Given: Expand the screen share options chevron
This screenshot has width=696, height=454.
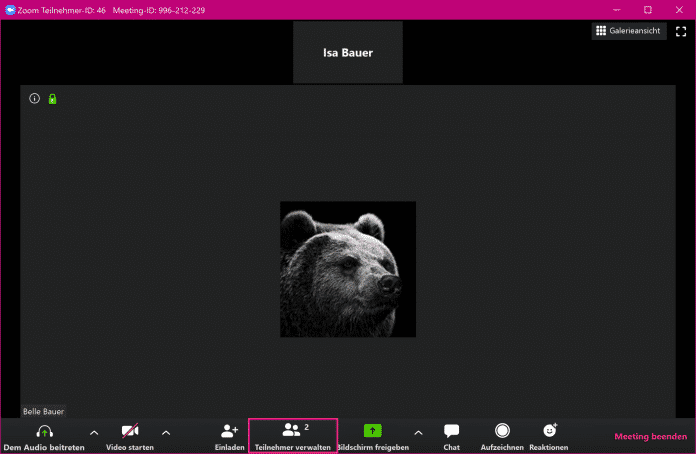Looking at the screenshot, I should coord(418,432).
